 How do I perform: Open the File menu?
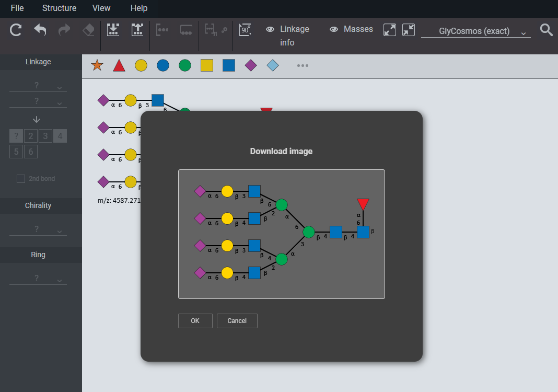(x=17, y=8)
